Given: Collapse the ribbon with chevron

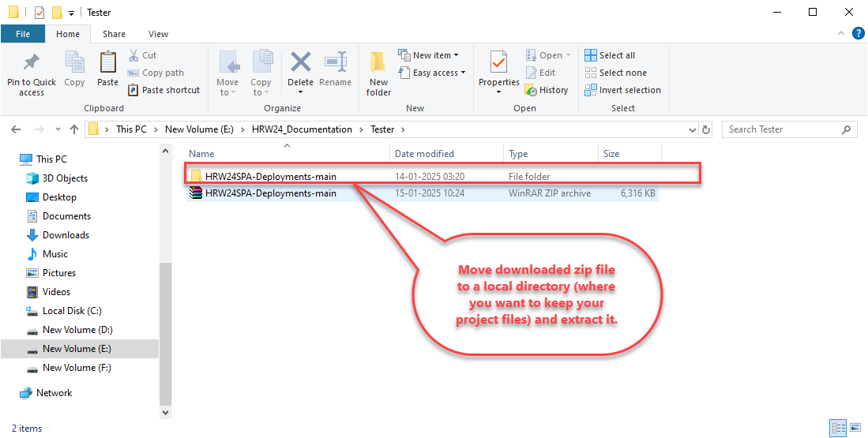Looking at the screenshot, I should [x=842, y=34].
